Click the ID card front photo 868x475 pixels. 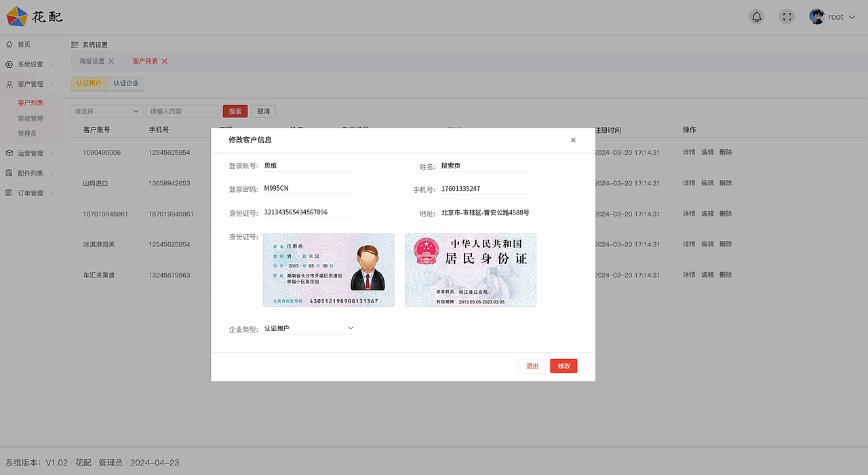(x=329, y=270)
